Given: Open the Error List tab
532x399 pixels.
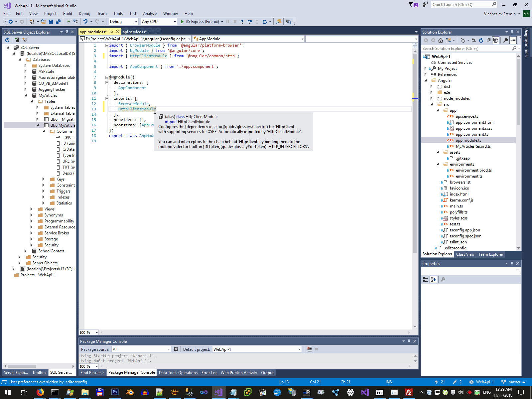Looking at the screenshot, I should [x=209, y=373].
